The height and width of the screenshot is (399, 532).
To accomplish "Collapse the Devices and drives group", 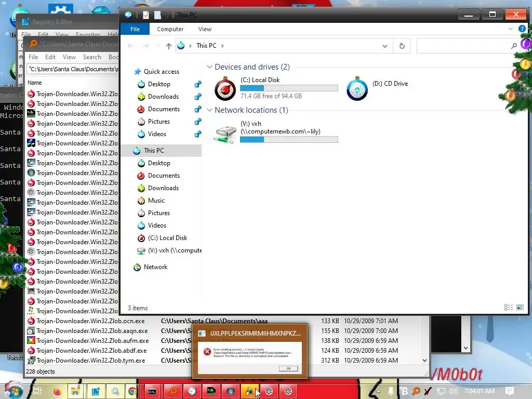I will point(209,67).
